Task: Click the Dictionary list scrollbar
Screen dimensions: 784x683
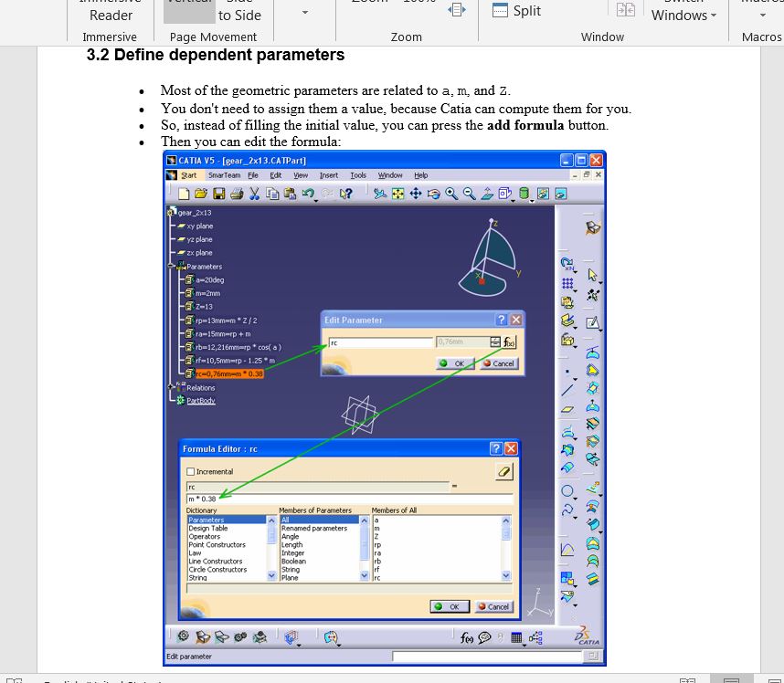Action: point(271,548)
